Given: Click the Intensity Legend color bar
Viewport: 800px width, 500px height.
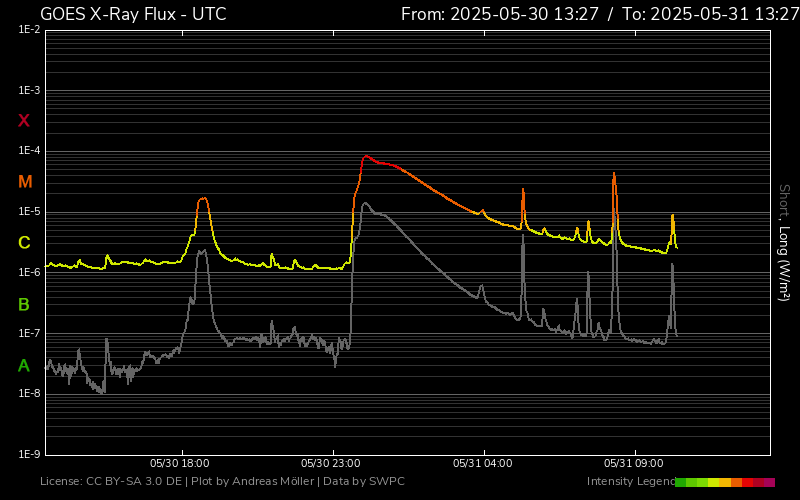Looking at the screenshot, I should click(725, 482).
